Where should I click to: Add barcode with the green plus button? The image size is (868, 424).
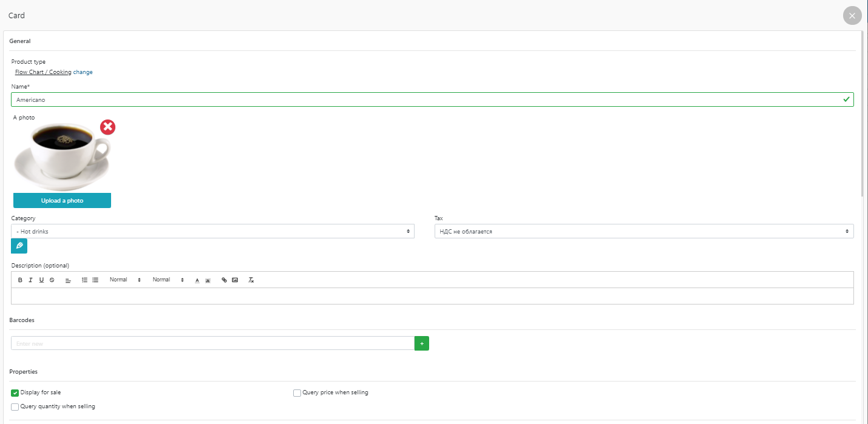(x=421, y=343)
